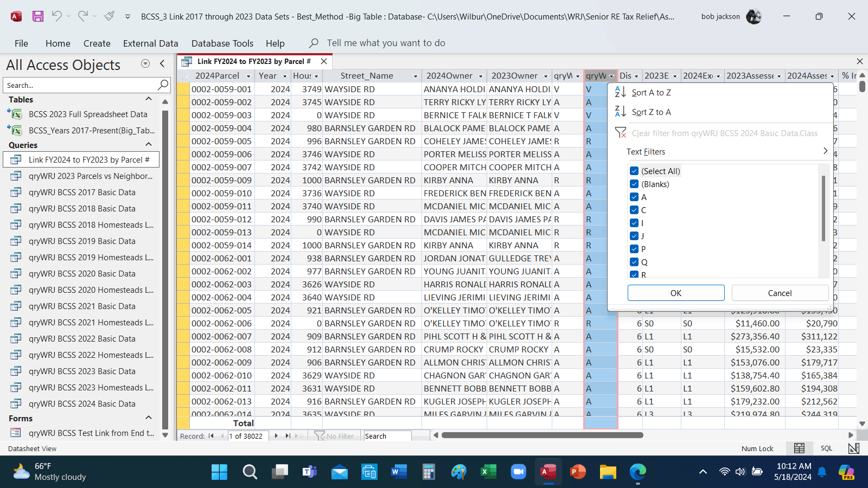Close the Link FY2024 to FY2023 tab
Screen dimensions: 868x488
[x=324, y=61]
